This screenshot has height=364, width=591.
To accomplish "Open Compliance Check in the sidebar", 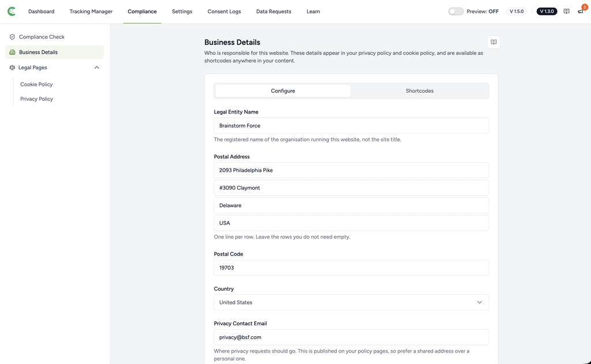I will 54,37.
